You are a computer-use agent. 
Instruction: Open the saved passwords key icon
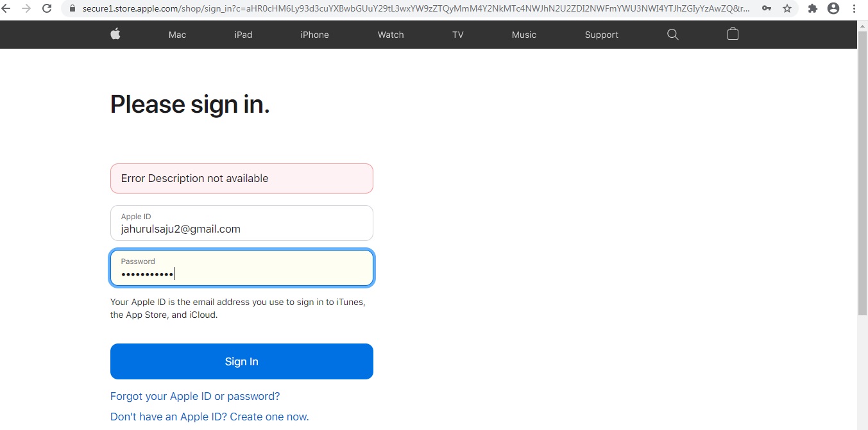tap(765, 9)
